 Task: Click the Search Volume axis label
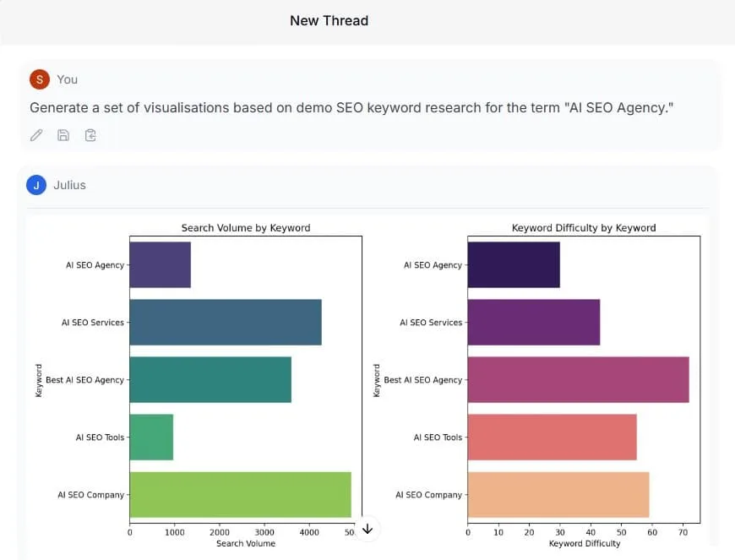[245, 543]
